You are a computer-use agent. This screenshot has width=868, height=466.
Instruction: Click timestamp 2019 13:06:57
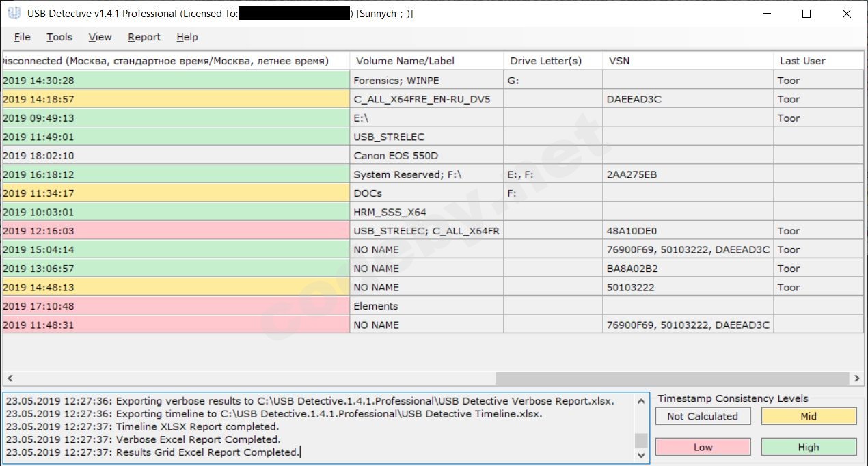(176, 269)
